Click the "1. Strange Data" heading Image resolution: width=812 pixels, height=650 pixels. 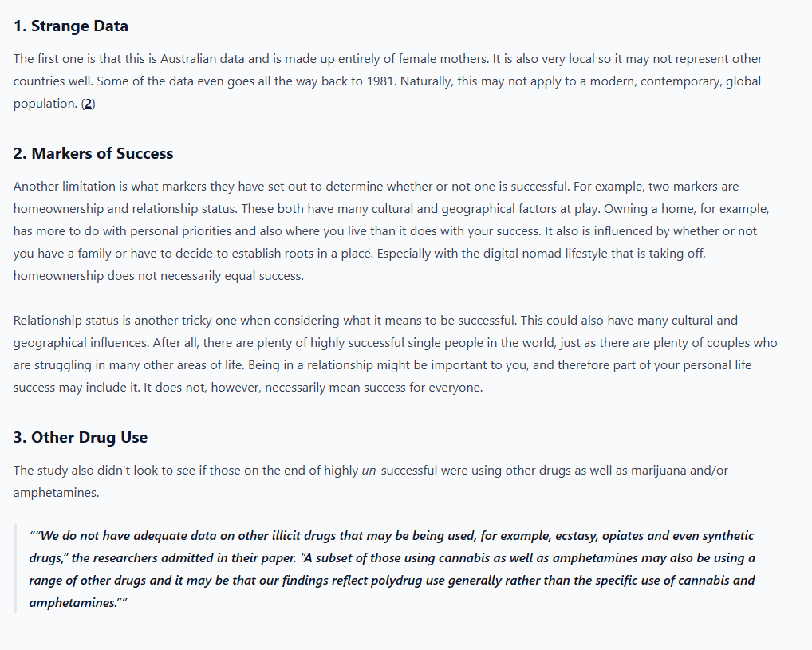[x=71, y=26]
